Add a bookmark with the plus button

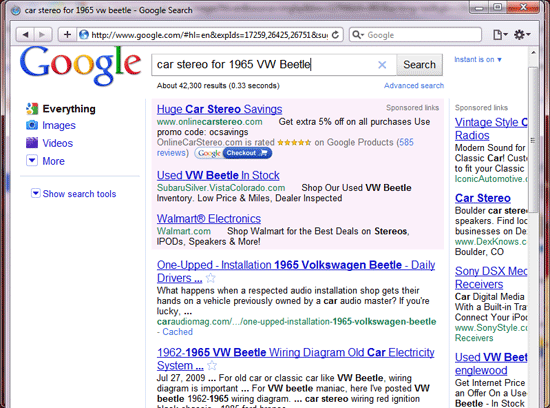[x=67, y=34]
